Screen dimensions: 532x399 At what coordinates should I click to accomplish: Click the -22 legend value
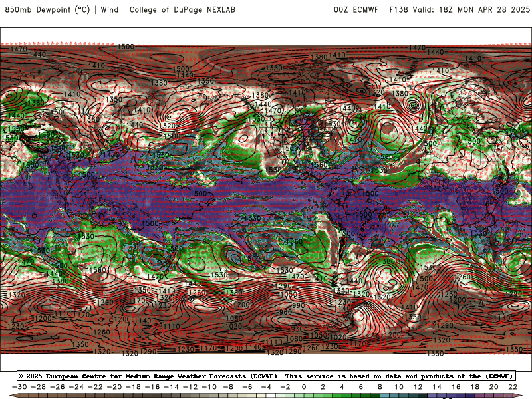pos(95,387)
